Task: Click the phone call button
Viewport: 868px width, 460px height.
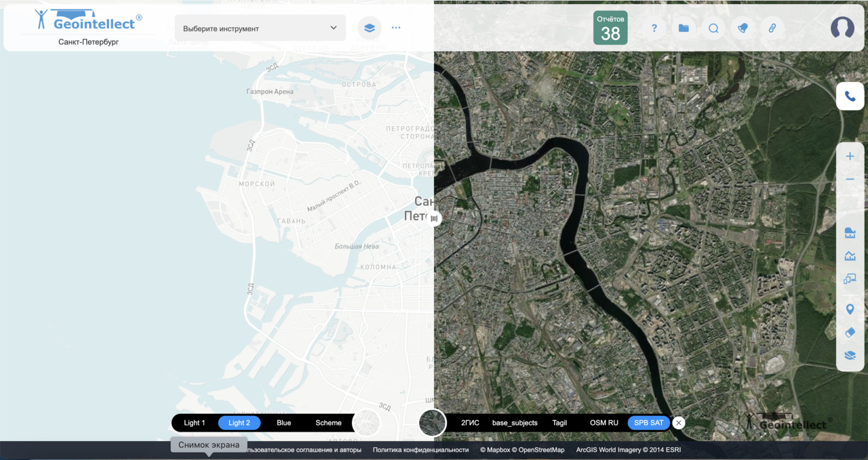Action: pyautogui.click(x=850, y=96)
